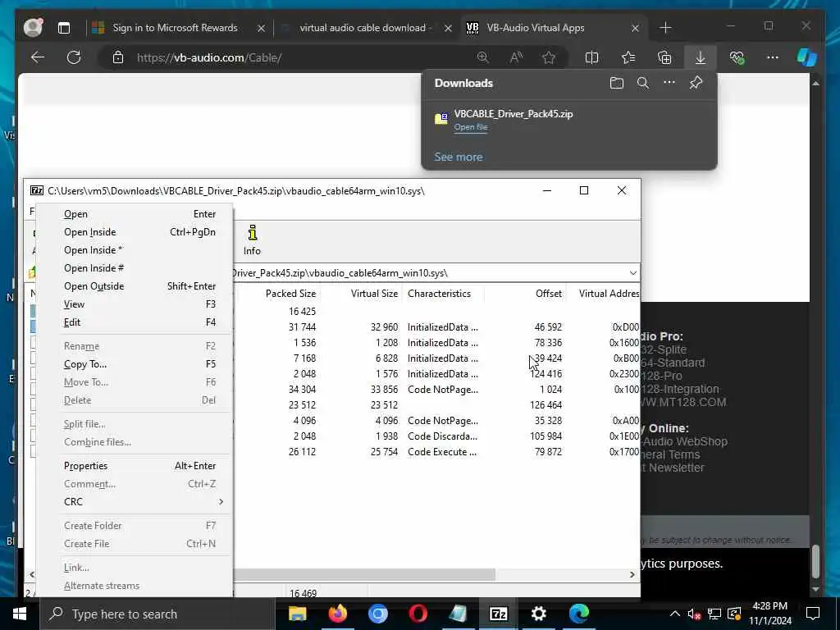The image size is (840, 630).
Task: Switch to Sign in to Microsoft Rewards tab
Action: tap(176, 28)
